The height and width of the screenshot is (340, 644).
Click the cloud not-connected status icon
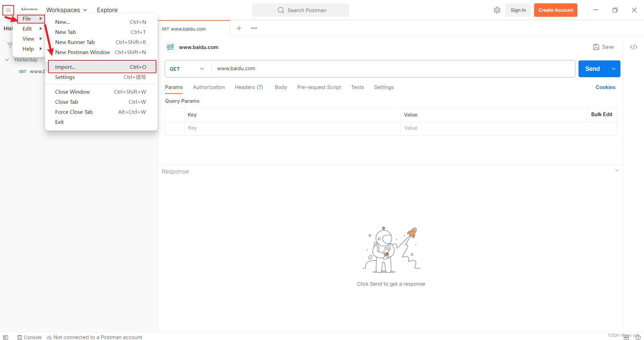[x=49, y=337]
